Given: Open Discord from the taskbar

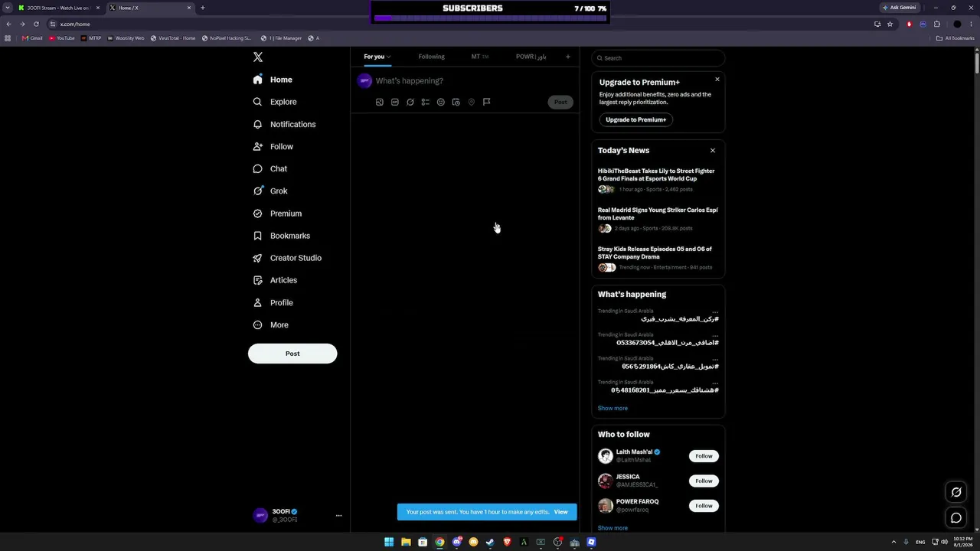Looking at the screenshot, I should [x=456, y=542].
